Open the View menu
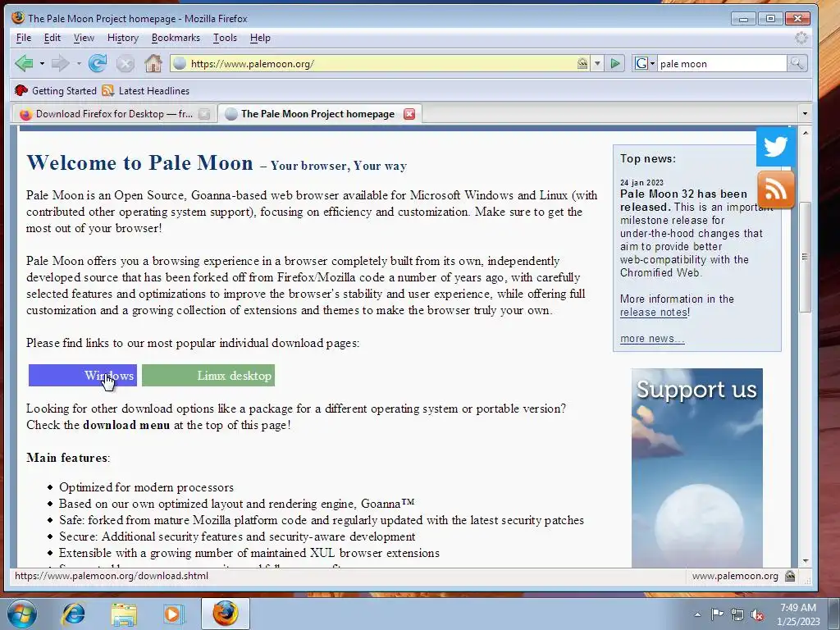840x630 pixels. coord(84,38)
